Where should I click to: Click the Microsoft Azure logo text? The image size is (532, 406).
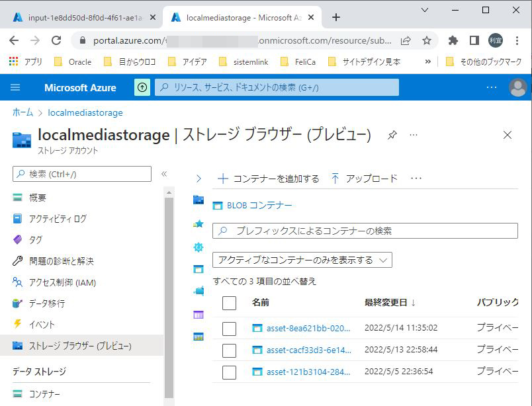click(80, 87)
